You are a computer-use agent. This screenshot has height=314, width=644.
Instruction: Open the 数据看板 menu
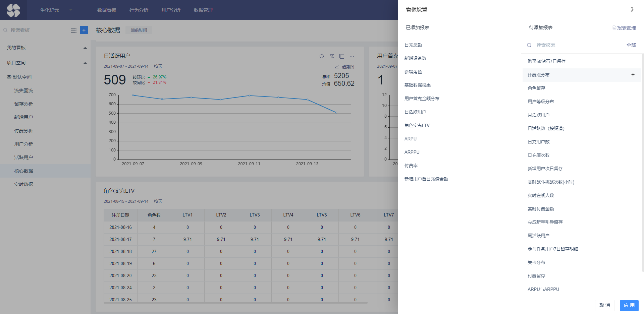[x=107, y=10]
